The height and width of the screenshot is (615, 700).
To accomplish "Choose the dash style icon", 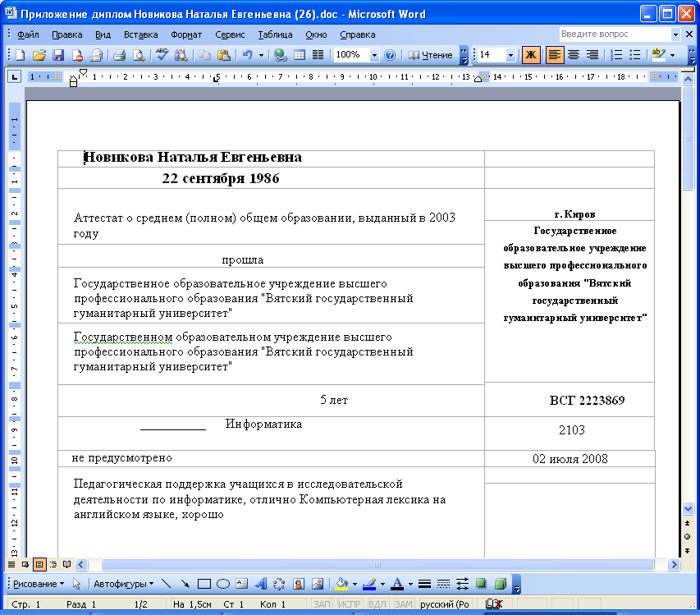I will [443, 584].
